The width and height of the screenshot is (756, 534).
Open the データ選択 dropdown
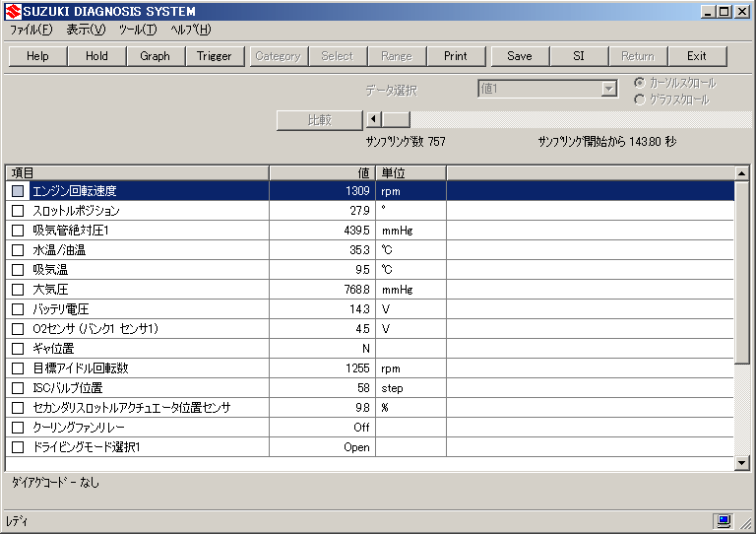click(x=607, y=89)
